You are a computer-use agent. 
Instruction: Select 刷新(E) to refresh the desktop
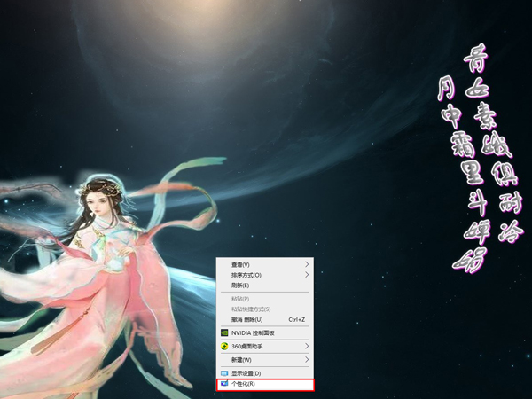[x=240, y=286]
